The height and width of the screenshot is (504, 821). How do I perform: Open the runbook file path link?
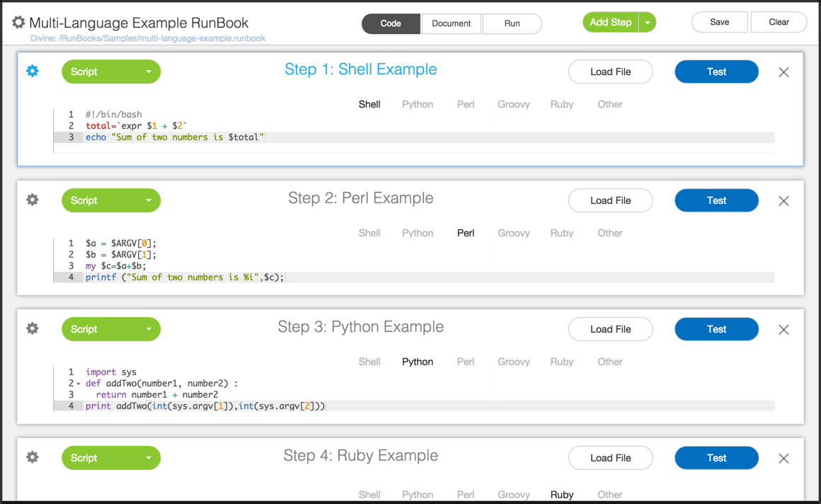tap(148, 38)
